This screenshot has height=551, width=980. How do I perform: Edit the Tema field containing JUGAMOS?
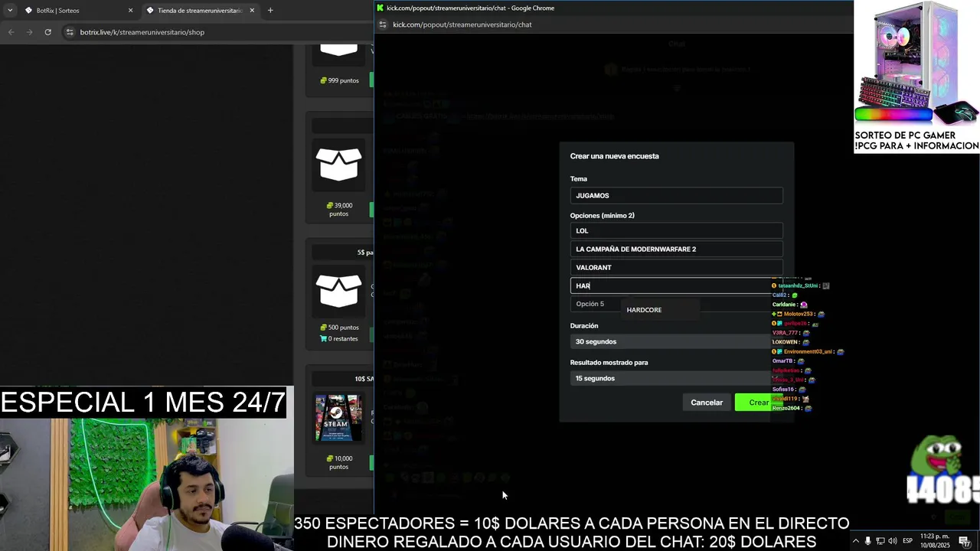[x=676, y=195]
